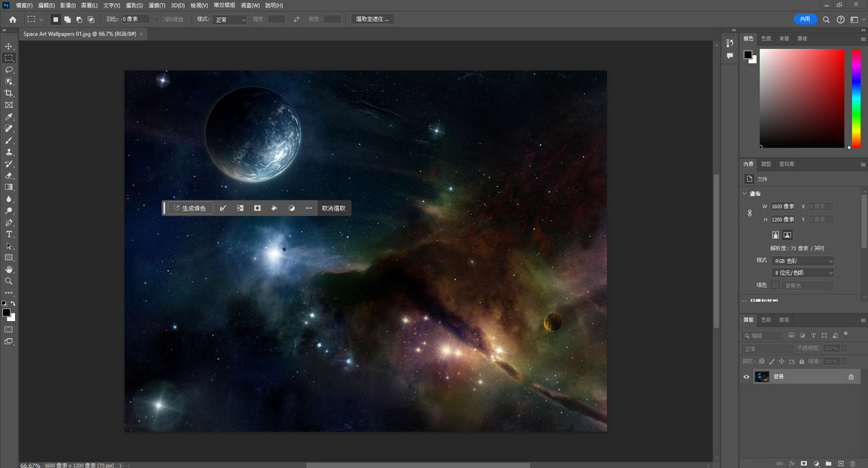
Task: Choose the Horizontal Type tool
Action: [9, 234]
